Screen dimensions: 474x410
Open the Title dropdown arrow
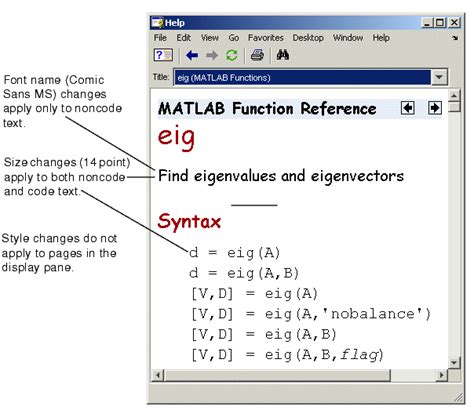[x=439, y=77]
